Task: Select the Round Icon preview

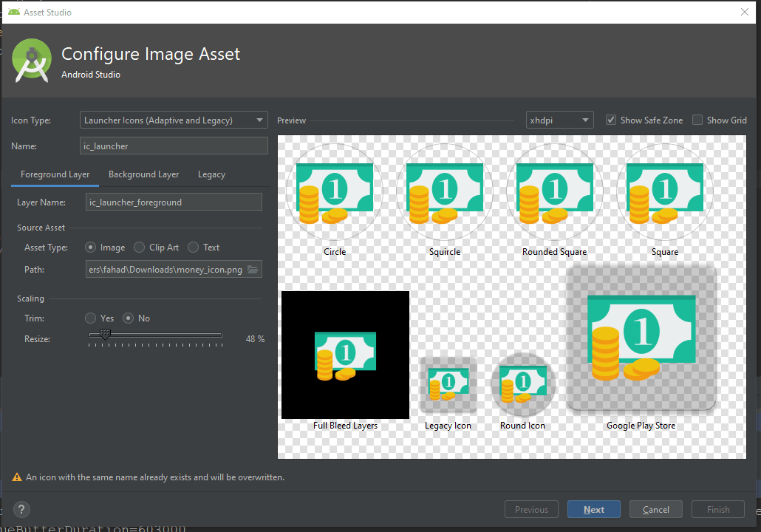Action: 522,386
